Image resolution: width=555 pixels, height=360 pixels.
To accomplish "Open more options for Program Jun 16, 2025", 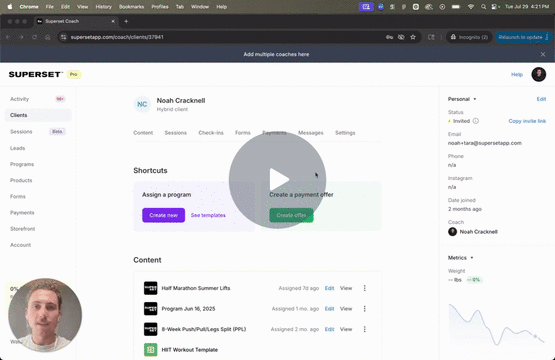I will point(364,309).
